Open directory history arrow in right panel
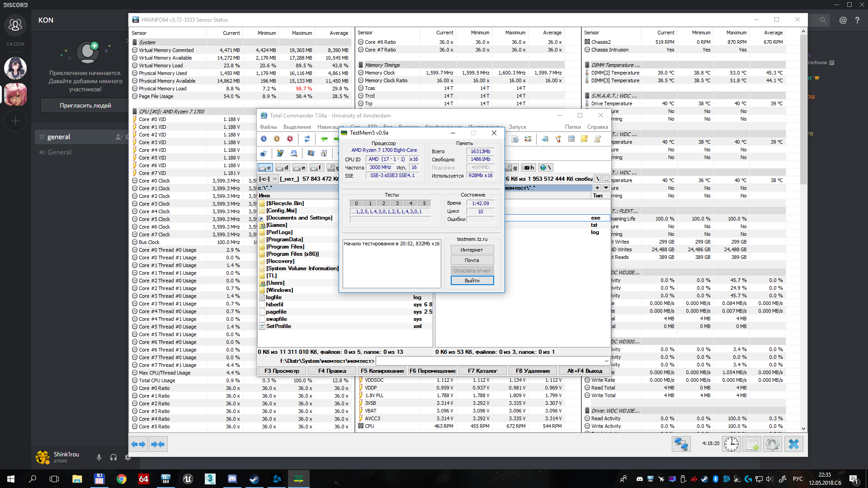The width and height of the screenshot is (868, 488). (606, 188)
